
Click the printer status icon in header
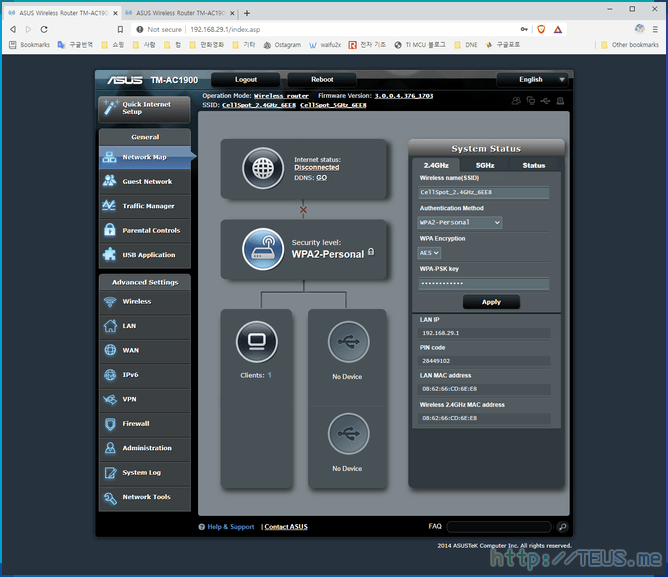point(560,101)
